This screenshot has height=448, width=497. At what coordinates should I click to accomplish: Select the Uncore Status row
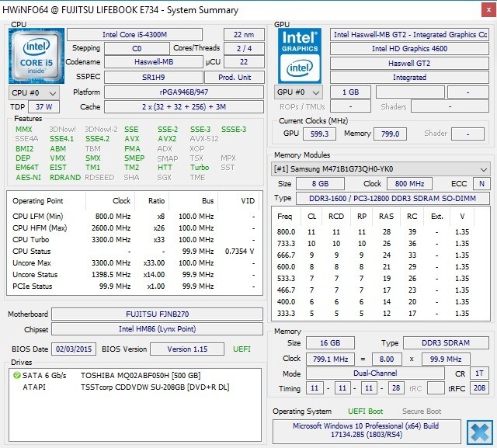(134, 275)
